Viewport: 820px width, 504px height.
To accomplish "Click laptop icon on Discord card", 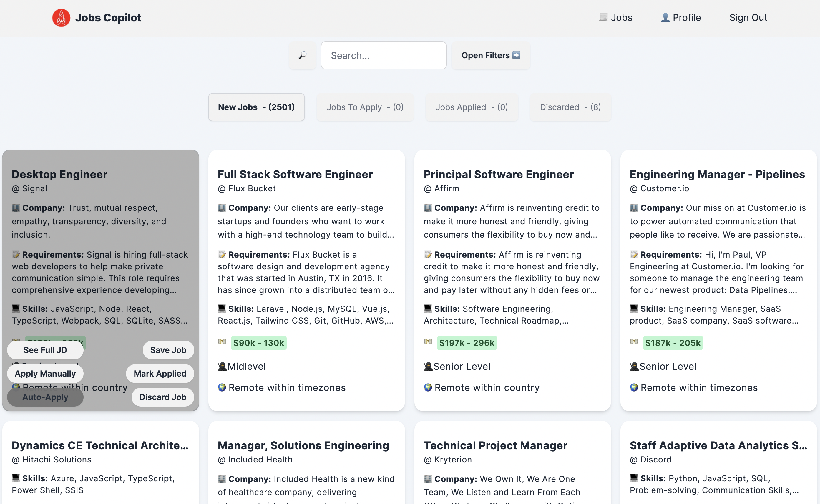I will 634,478.
